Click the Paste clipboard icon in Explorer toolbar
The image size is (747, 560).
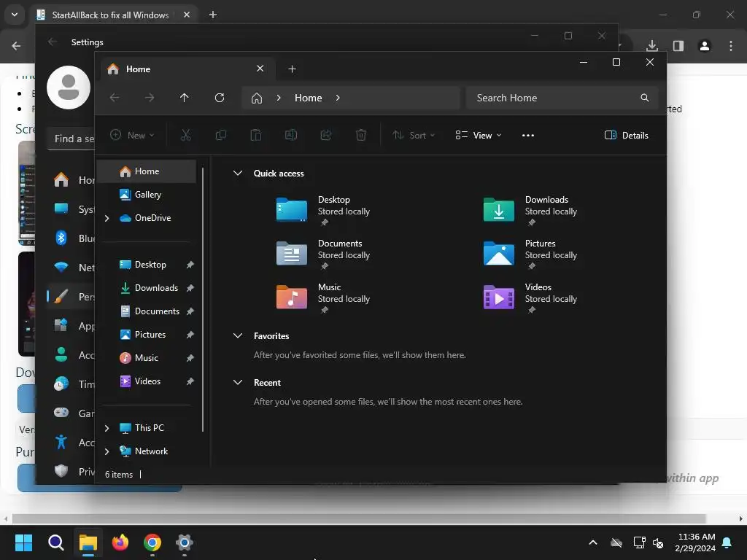tap(256, 135)
